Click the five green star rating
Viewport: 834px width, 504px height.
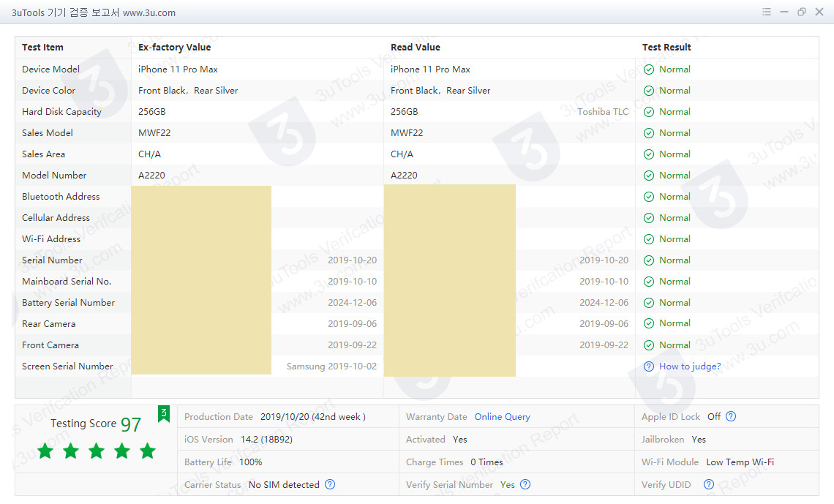pos(96,451)
